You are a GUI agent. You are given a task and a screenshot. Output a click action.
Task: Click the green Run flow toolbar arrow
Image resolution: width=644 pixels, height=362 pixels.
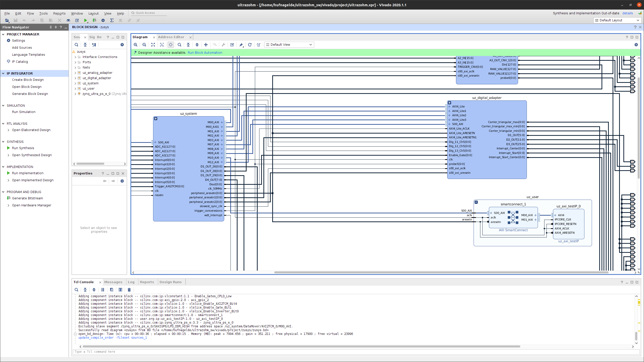[85, 20]
